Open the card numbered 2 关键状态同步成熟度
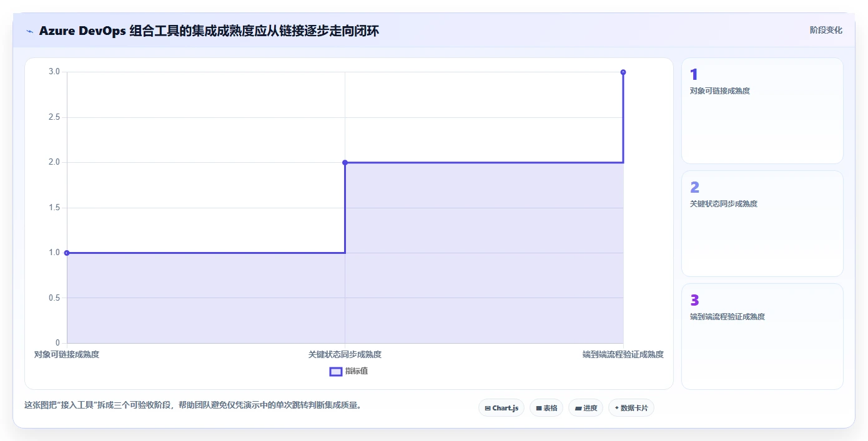 [762, 223]
